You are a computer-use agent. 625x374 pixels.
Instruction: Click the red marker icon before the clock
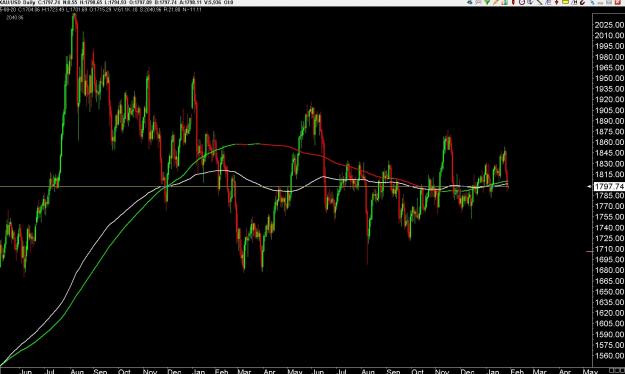513,2
